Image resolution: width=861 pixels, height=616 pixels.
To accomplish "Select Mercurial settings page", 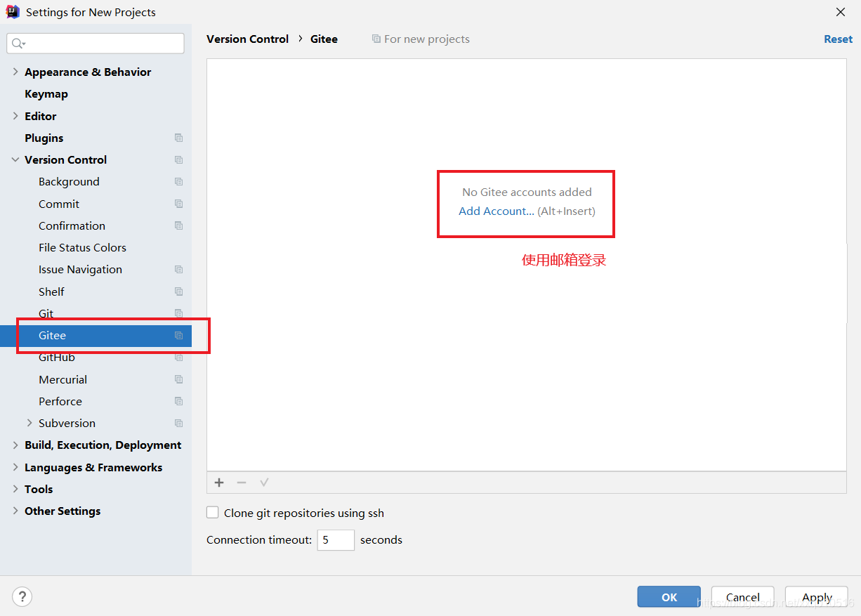I will point(63,379).
